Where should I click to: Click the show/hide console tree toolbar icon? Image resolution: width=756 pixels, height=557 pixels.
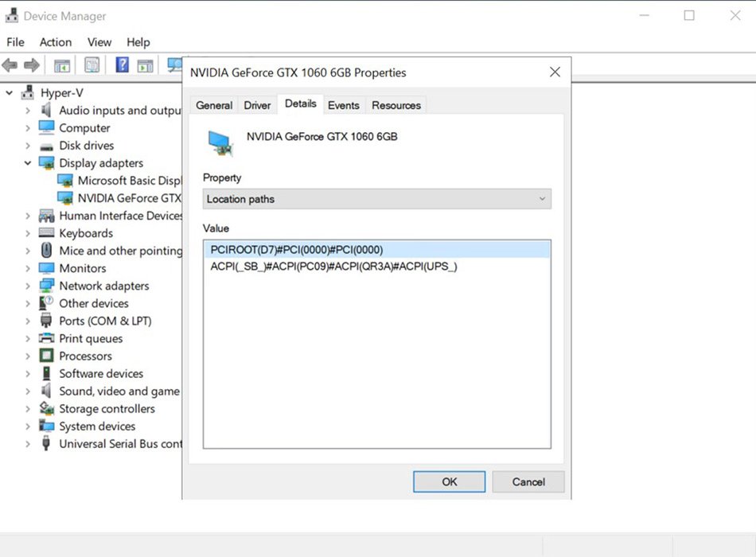coord(62,65)
